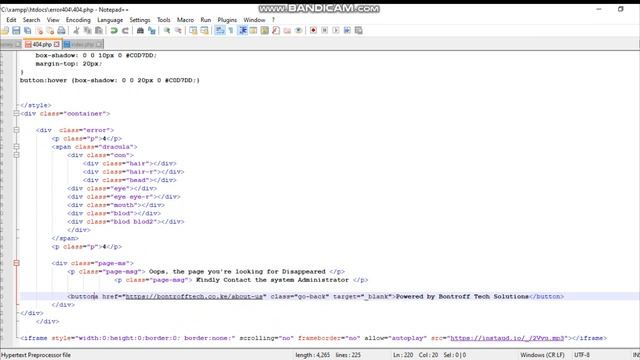Toggle the Document Map icon

coord(264,31)
